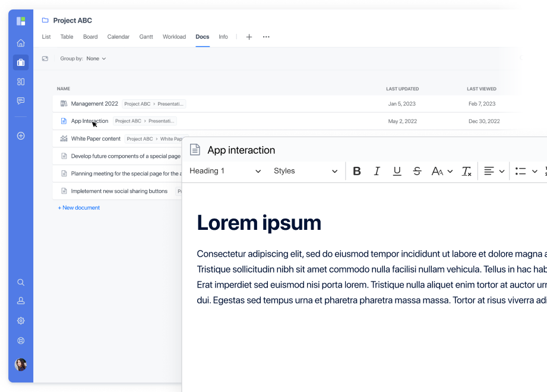Add a new view with plus icon
547x392 pixels.
point(249,37)
